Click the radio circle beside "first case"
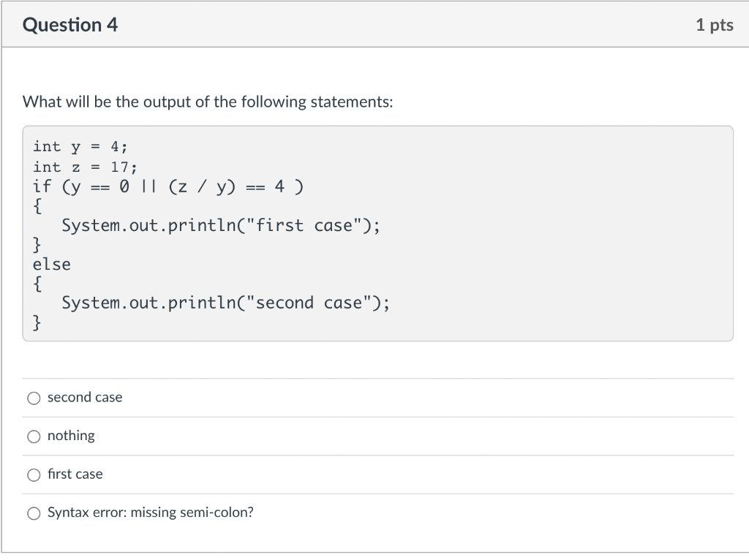 (x=34, y=474)
